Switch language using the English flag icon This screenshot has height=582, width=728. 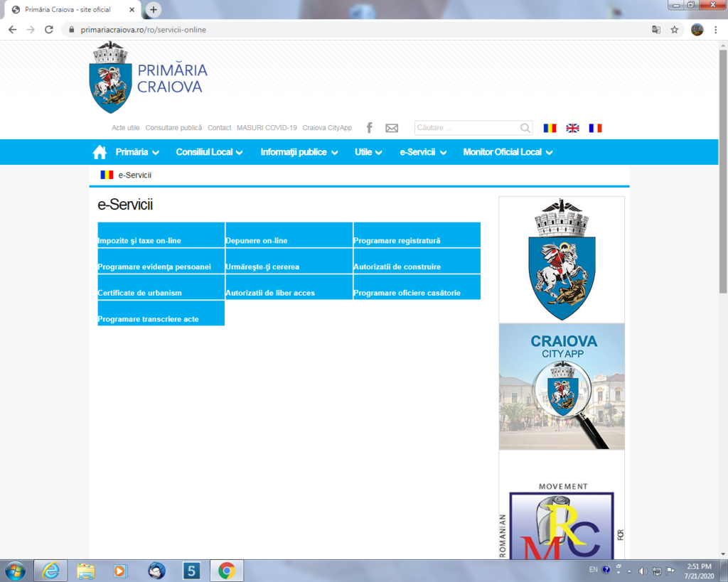(x=572, y=127)
